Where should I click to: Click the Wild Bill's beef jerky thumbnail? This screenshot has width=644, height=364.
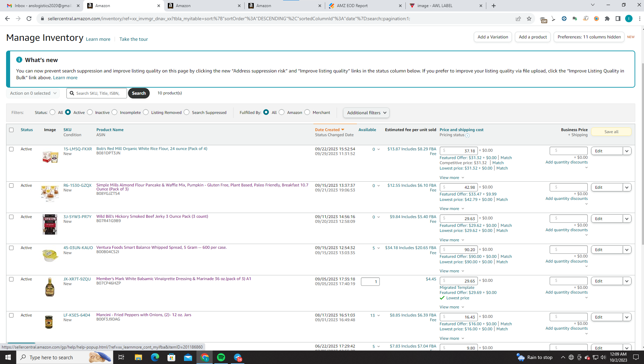tap(50, 224)
